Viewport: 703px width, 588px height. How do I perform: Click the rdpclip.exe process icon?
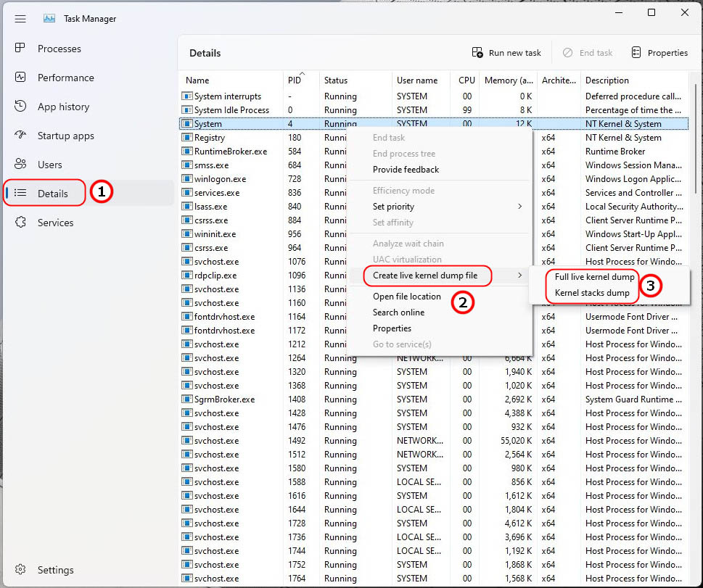click(x=187, y=276)
